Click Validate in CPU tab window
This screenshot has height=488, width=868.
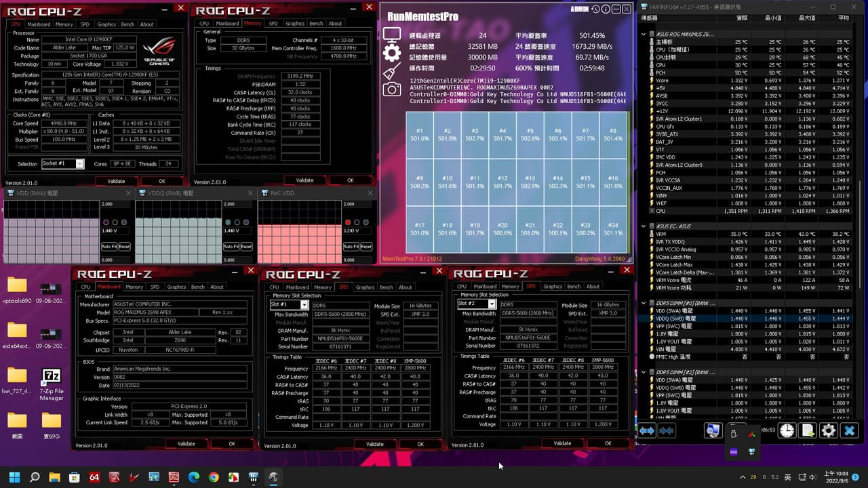(x=116, y=181)
